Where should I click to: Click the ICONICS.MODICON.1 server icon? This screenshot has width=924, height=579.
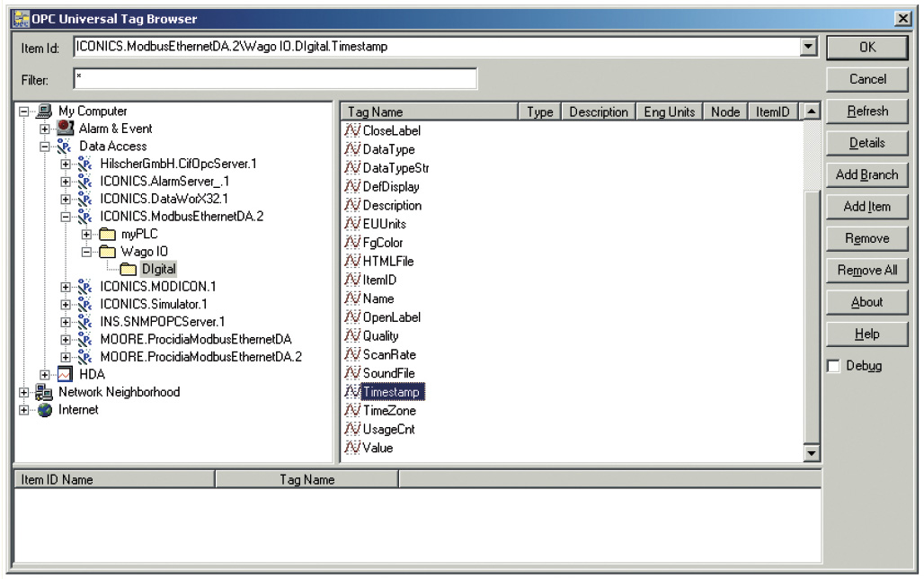[x=86, y=287]
